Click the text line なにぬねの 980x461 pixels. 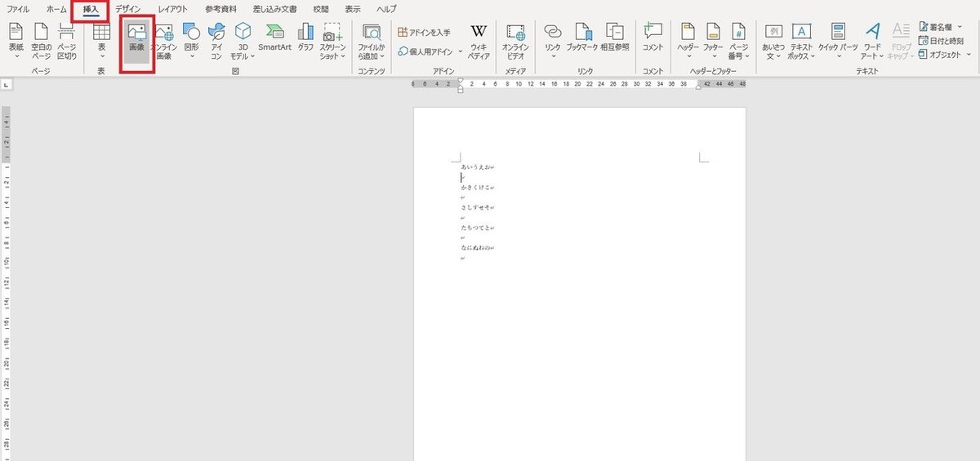coord(476,247)
